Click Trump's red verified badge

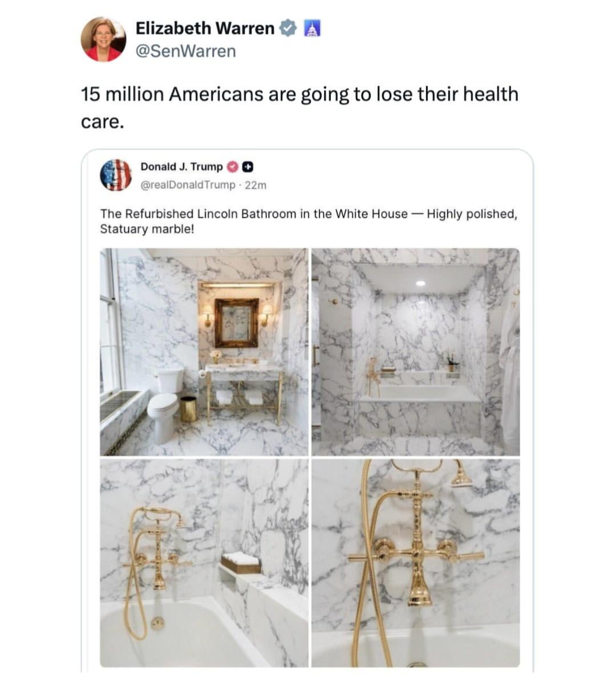coord(233,167)
